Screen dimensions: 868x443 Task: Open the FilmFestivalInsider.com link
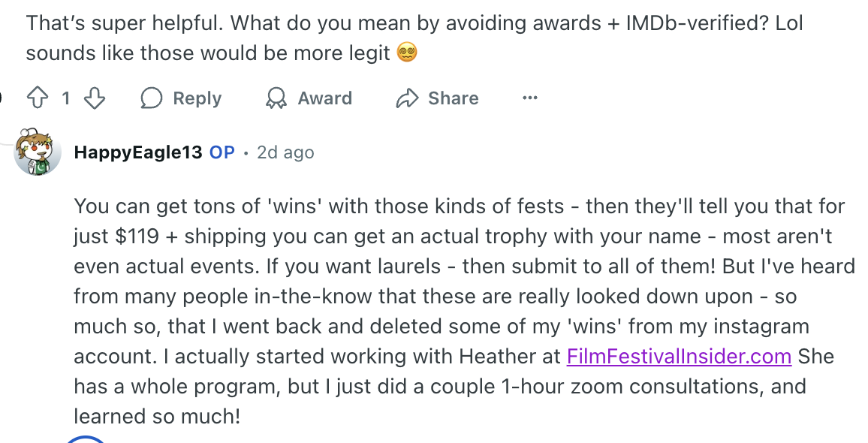pos(679,356)
